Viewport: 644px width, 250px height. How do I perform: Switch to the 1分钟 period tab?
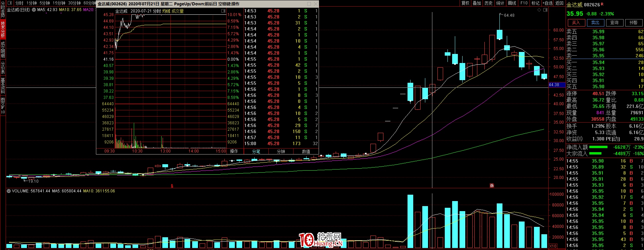coord(32,3)
